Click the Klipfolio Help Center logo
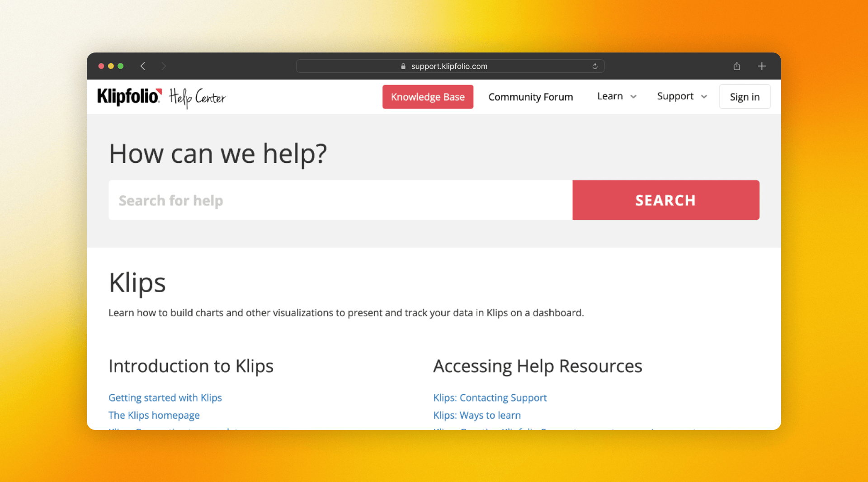The image size is (868, 482). click(x=161, y=97)
